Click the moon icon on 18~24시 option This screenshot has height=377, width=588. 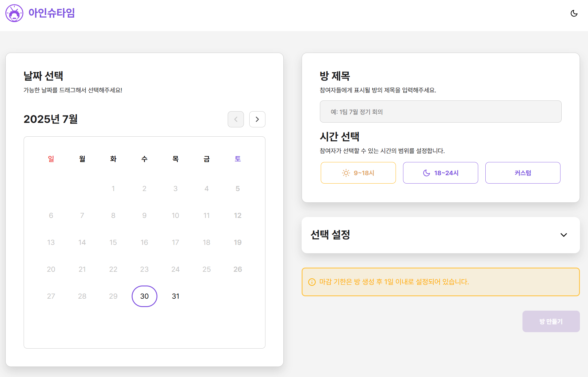pyautogui.click(x=426, y=173)
